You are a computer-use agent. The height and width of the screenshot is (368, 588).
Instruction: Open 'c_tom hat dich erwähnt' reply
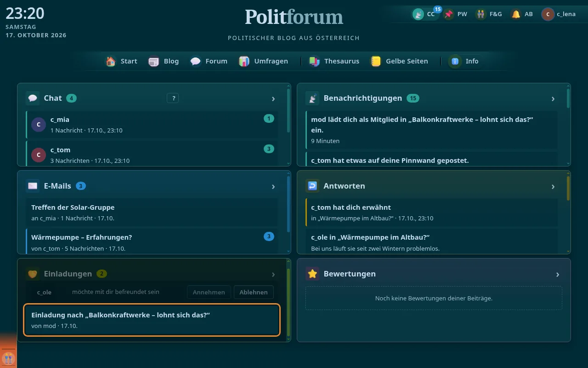(x=431, y=213)
